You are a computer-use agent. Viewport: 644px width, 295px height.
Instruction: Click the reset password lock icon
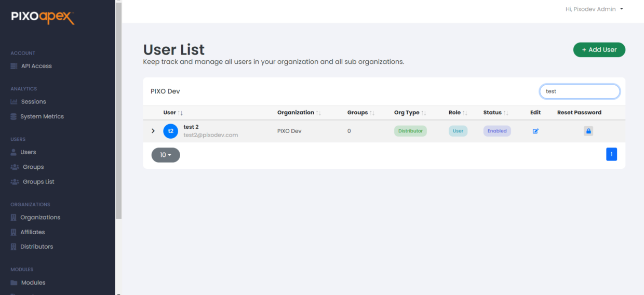coord(588,131)
